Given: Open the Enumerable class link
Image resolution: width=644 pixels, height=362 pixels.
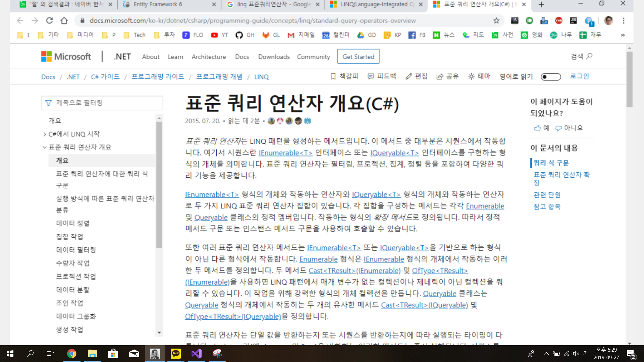Looking at the screenshot, I should pyautogui.click(x=485, y=206).
